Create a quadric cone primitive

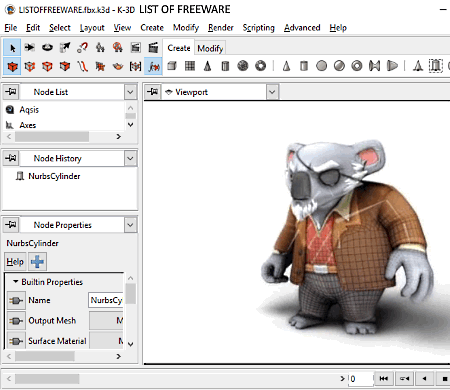point(286,66)
